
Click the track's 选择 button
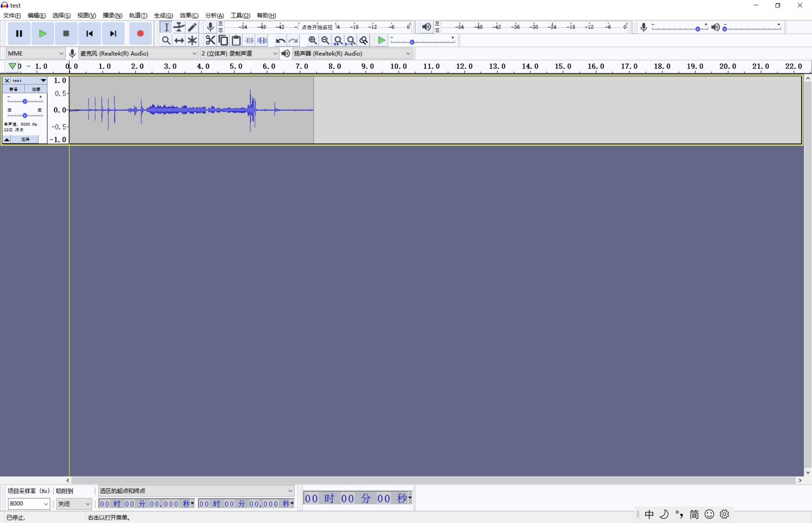(x=25, y=140)
